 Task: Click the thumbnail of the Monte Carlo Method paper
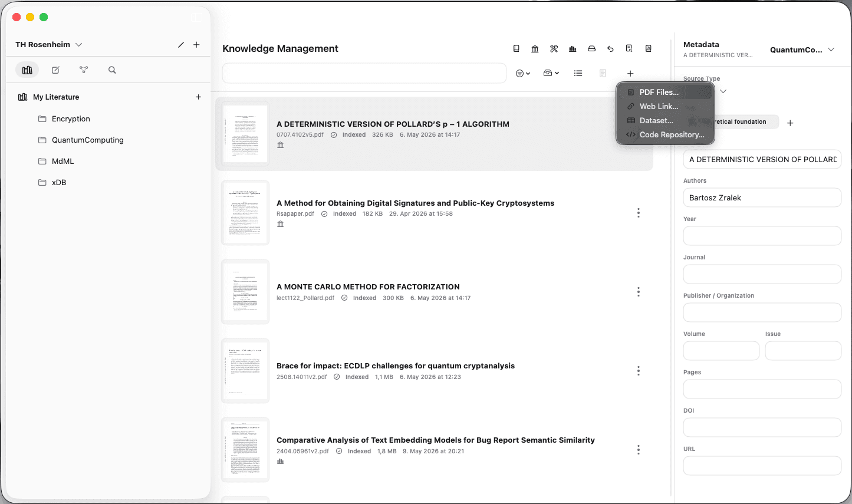245,292
